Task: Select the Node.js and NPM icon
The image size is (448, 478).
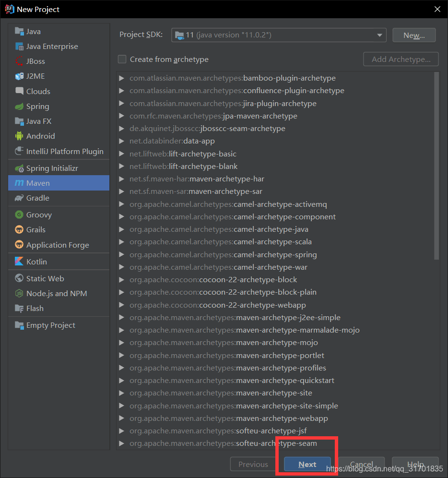Action: click(19, 293)
